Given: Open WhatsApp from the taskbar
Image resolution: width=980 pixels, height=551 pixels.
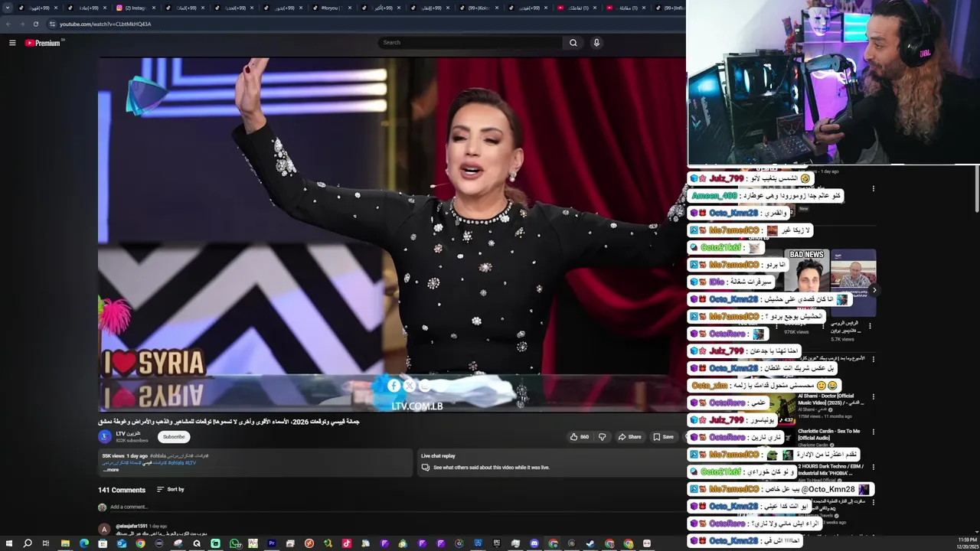Looking at the screenshot, I should [234, 543].
